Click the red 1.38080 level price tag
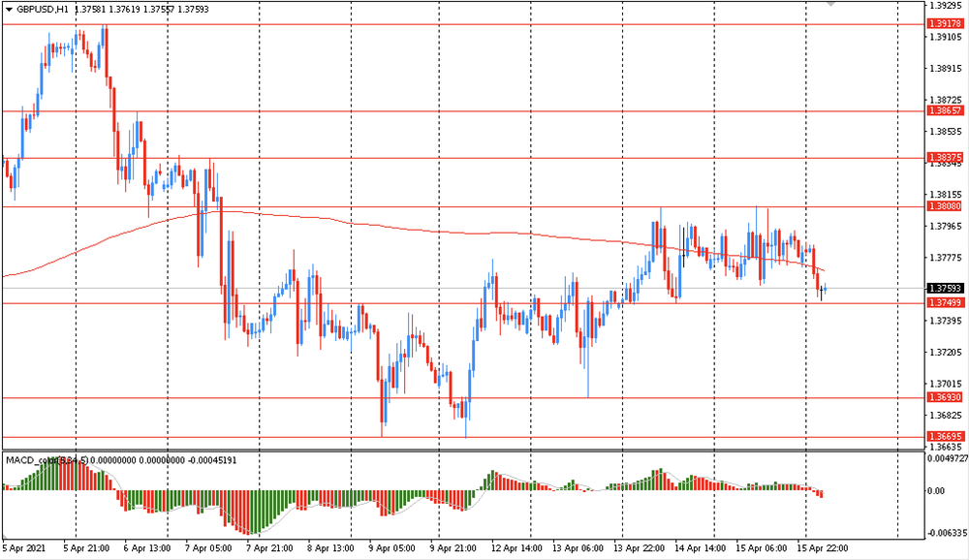 coord(946,206)
